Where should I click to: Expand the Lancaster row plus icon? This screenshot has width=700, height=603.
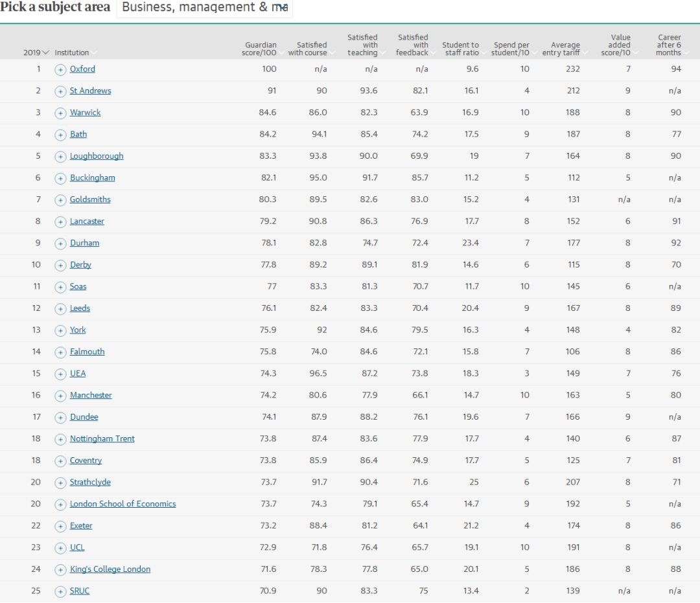coord(60,222)
